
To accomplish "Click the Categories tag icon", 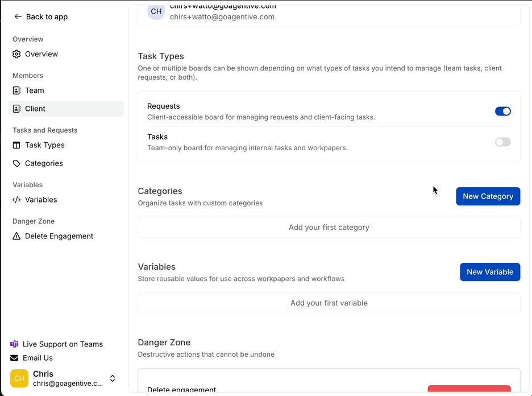I will click(x=16, y=163).
